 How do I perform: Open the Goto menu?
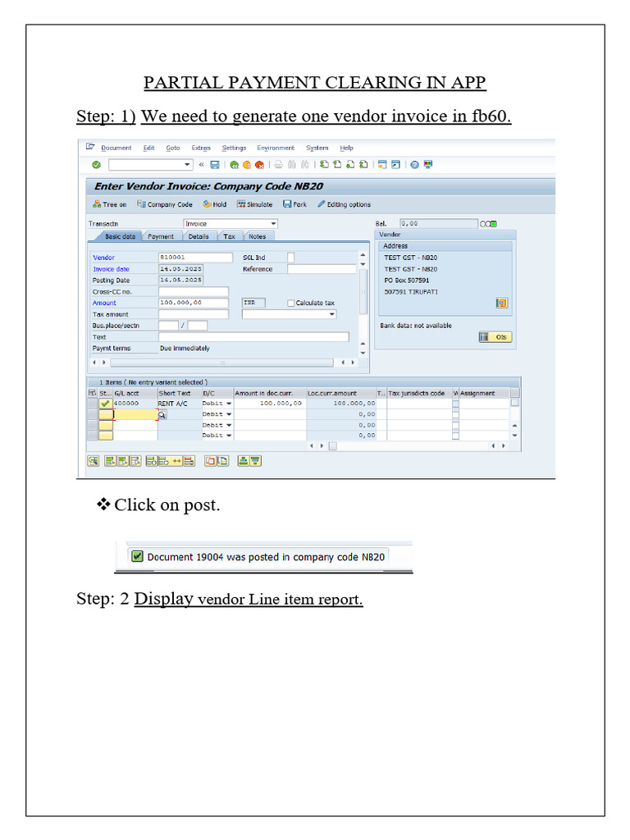[x=172, y=148]
